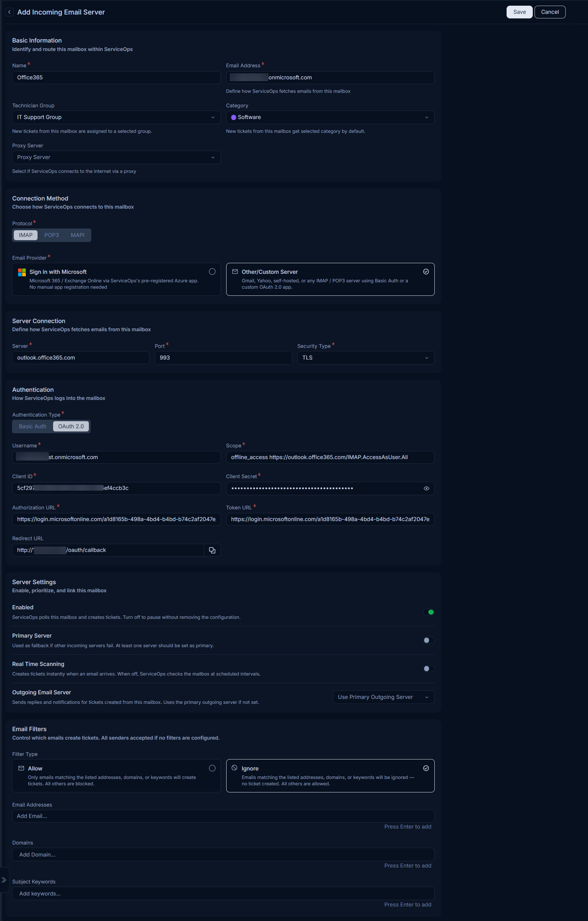Viewport: 588px width, 921px height.
Task: Click the Name field containing Office365
Action: 116,78
